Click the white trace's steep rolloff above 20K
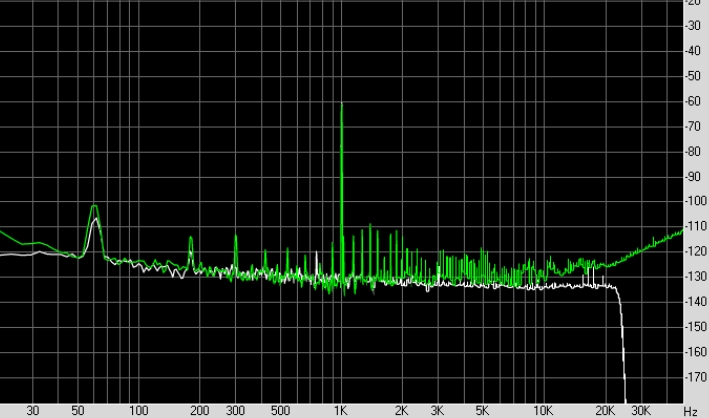709x418 pixels. [622, 344]
